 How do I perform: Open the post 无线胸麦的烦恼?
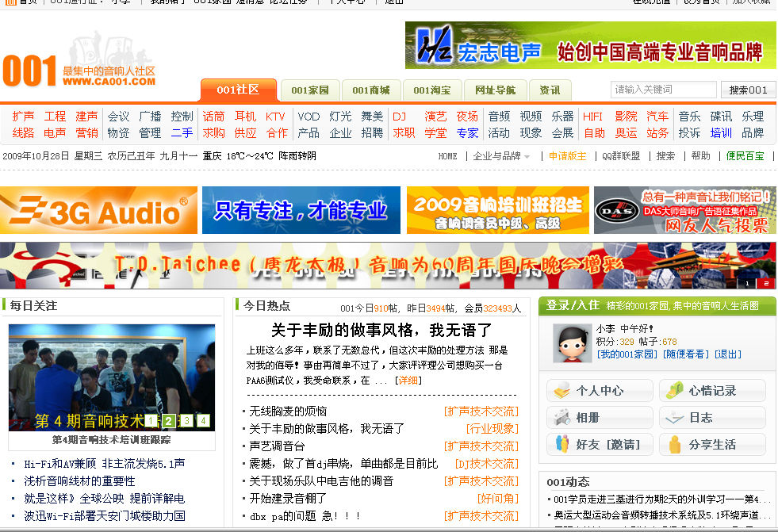tap(288, 411)
